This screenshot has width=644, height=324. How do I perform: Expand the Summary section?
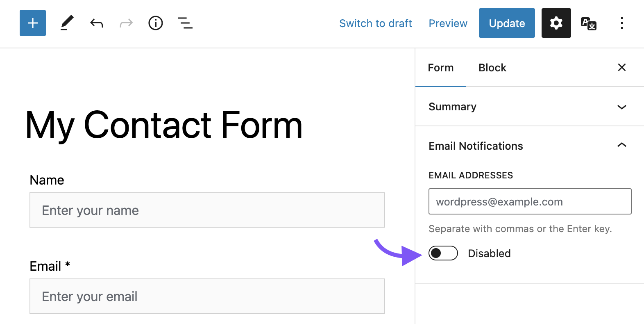coord(530,107)
